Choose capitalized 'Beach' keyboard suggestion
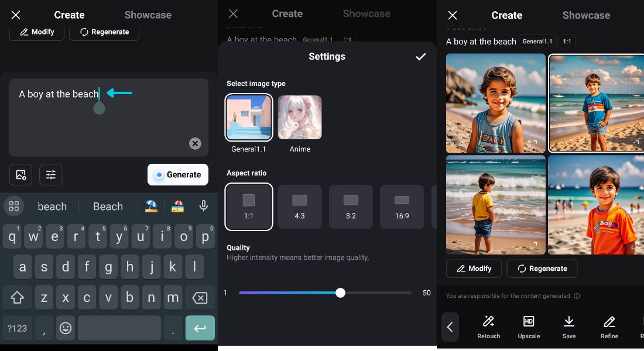The width and height of the screenshot is (644, 351). tap(108, 207)
